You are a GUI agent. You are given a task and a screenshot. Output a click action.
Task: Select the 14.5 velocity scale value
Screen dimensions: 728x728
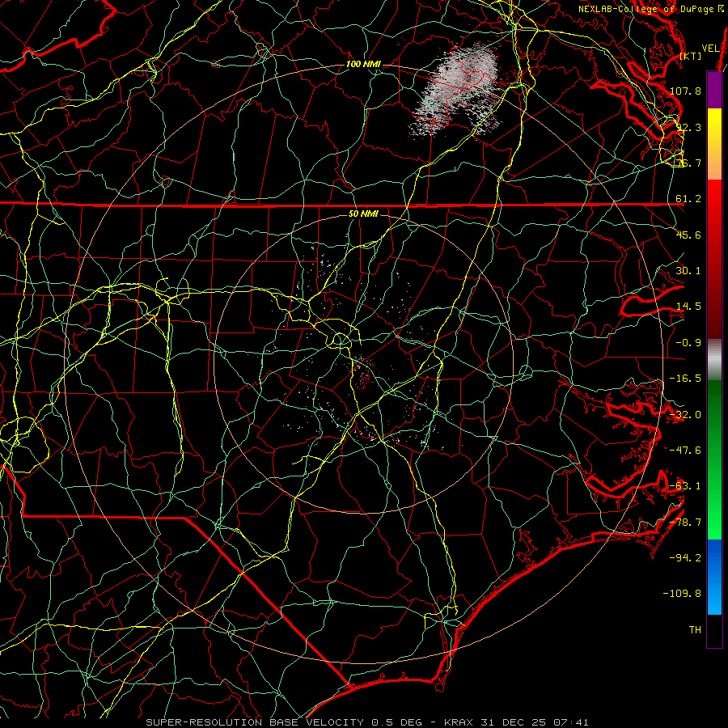[688, 307]
